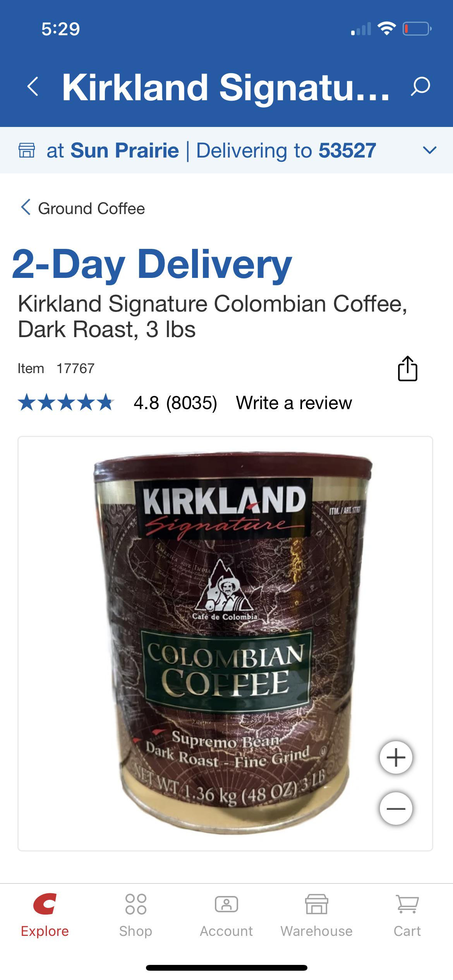Tap the share icon beside item number

click(408, 368)
